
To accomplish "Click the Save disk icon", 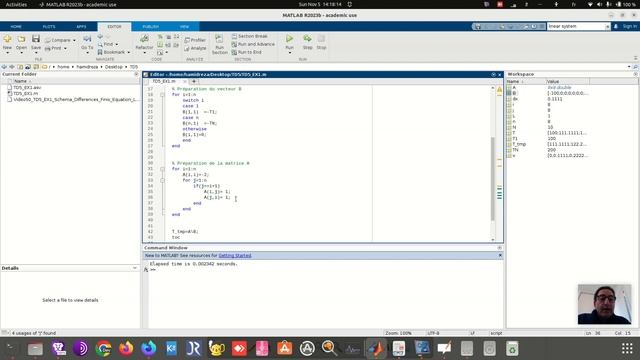I will [36, 39].
